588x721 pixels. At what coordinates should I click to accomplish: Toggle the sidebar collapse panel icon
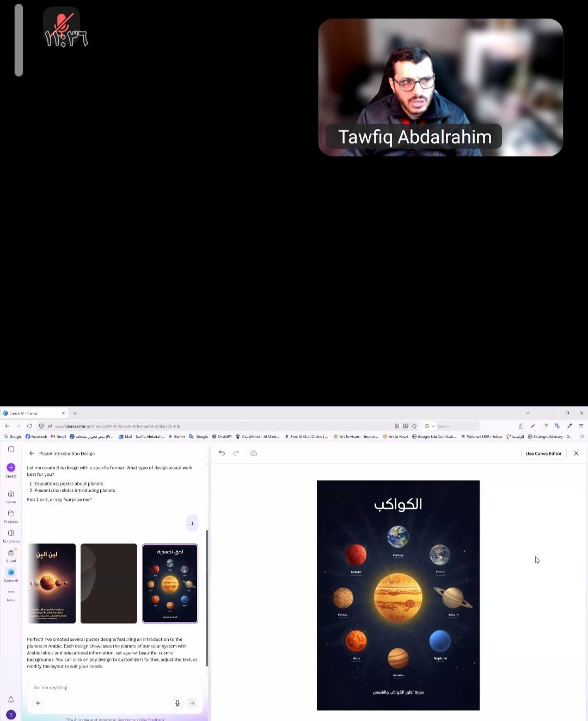[11, 449]
